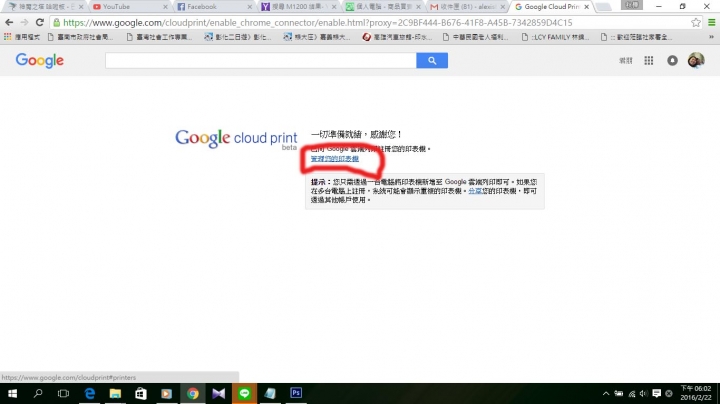Open the media player taskbar icon
Image resolution: width=720 pixels, height=404 pixels.
[x=166, y=393]
